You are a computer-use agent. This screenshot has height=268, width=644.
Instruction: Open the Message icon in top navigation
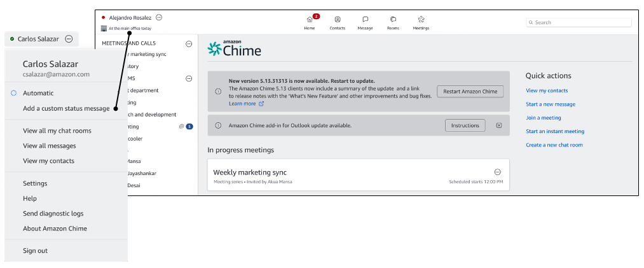[365, 19]
